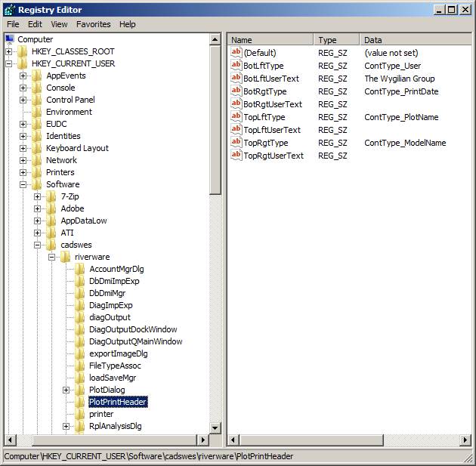Click the TopRgtType string value icon
This screenshot has height=466, width=476.
tap(236, 143)
